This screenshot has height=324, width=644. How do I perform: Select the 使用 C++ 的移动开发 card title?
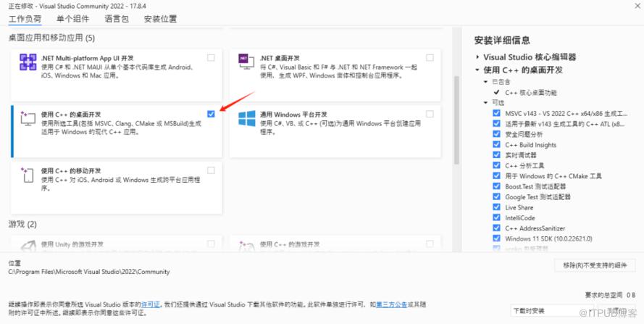tap(71, 170)
